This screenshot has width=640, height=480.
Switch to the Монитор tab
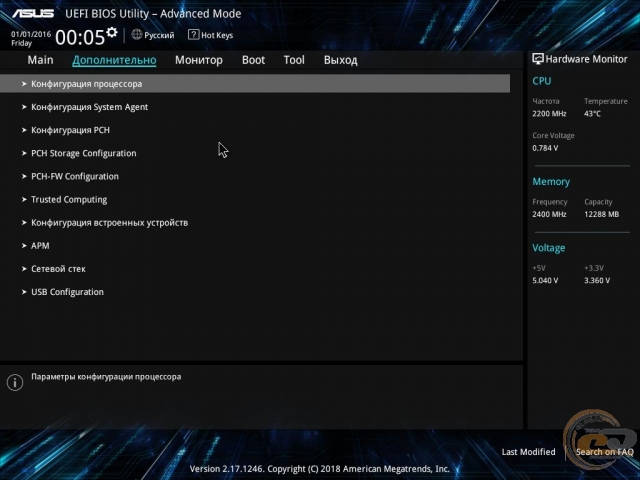tap(199, 60)
